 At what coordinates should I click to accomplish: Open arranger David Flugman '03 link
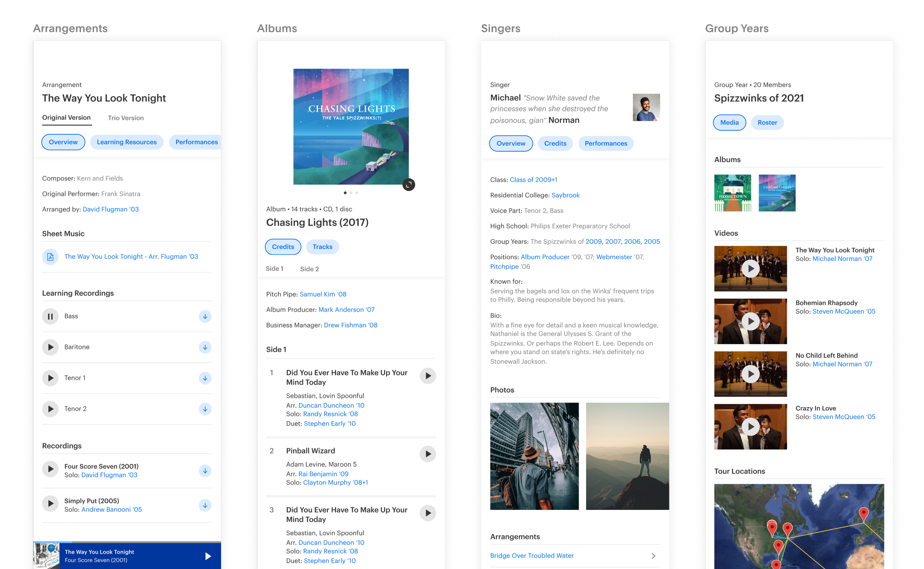111,209
